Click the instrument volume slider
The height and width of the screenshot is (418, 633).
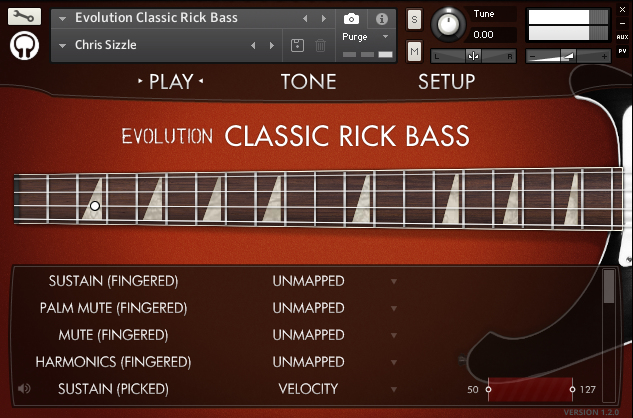pyautogui.click(x=568, y=57)
